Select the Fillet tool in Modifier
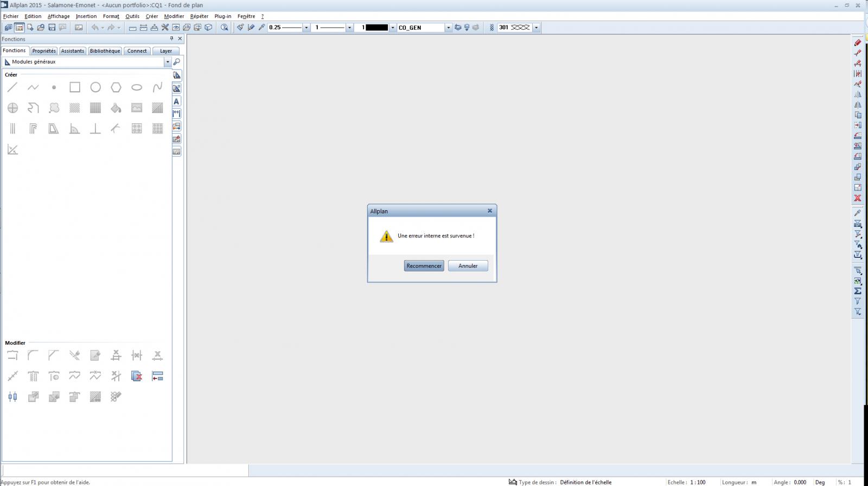This screenshot has height=486, width=868. (33, 356)
